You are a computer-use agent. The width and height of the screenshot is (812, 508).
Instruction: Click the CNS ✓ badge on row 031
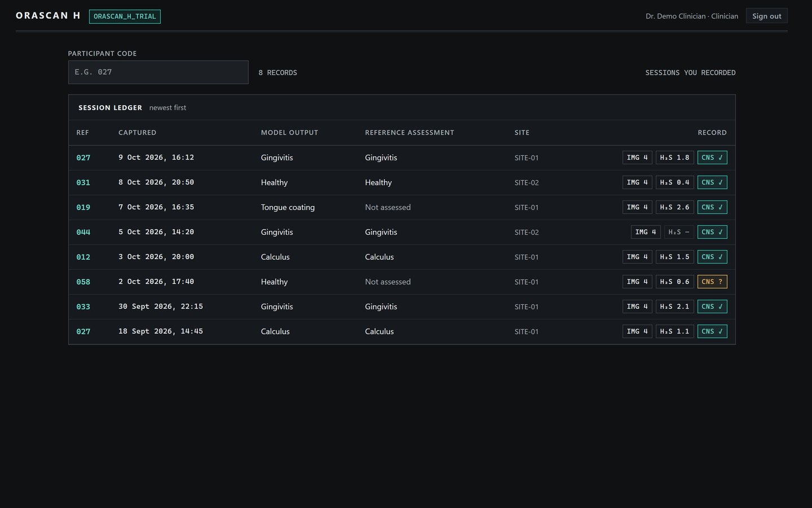click(712, 182)
